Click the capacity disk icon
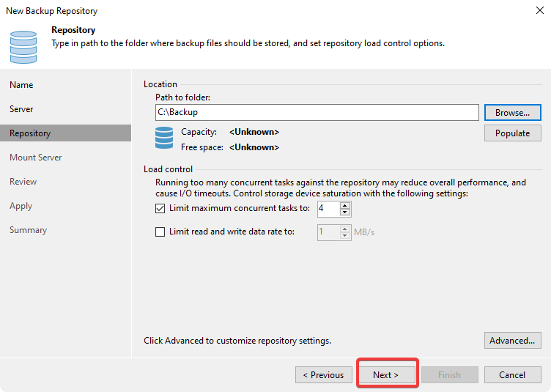Viewport: 551px width, 392px height. (163, 138)
